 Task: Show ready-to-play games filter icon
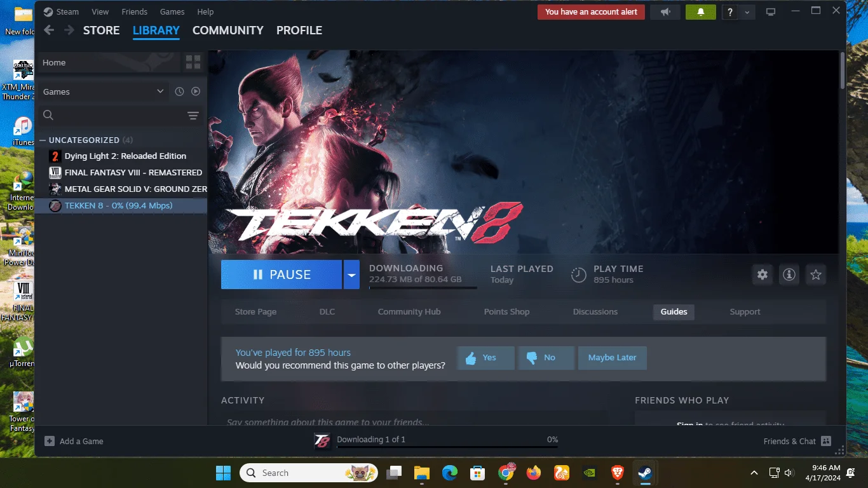click(196, 91)
